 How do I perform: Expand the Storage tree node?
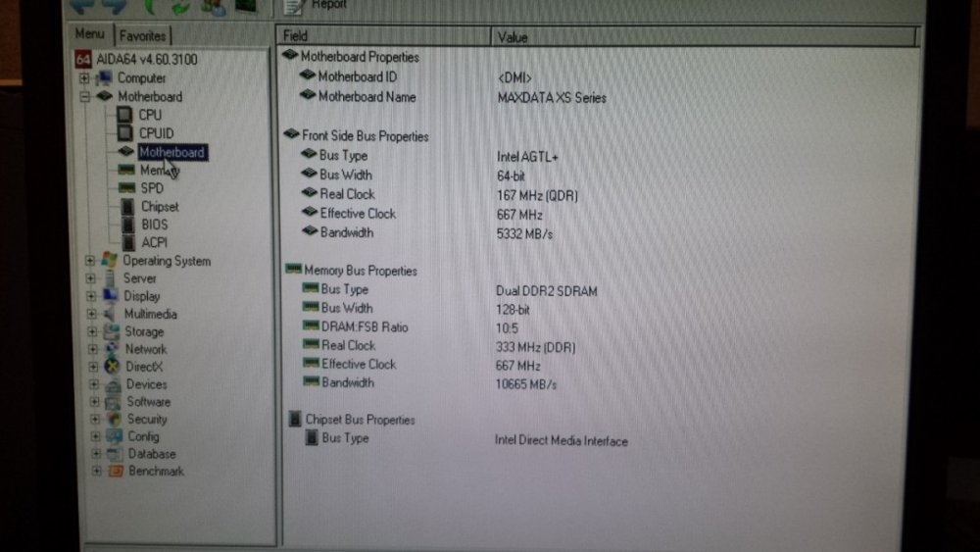[91, 331]
